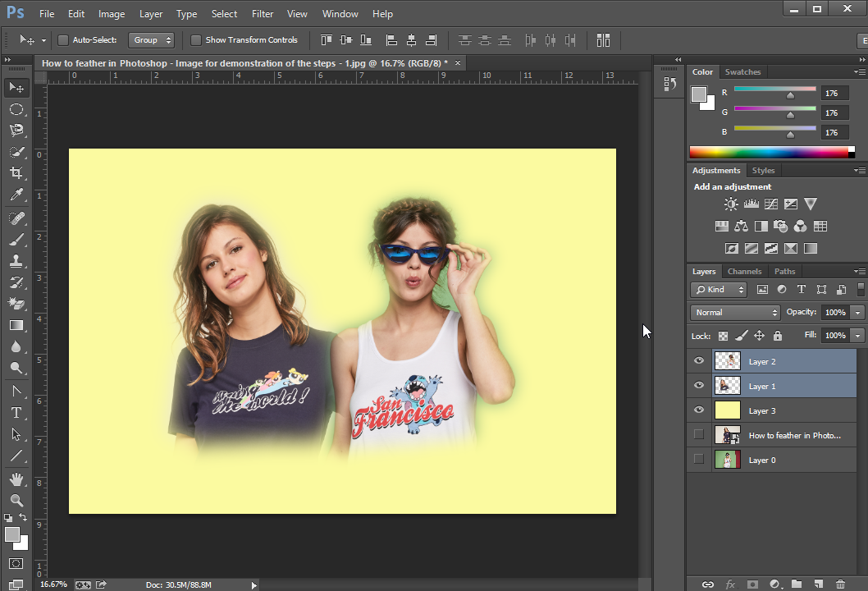Open the Brightness/Contrast adjustment icon
Viewport: 868px width, 591px height.
click(730, 204)
